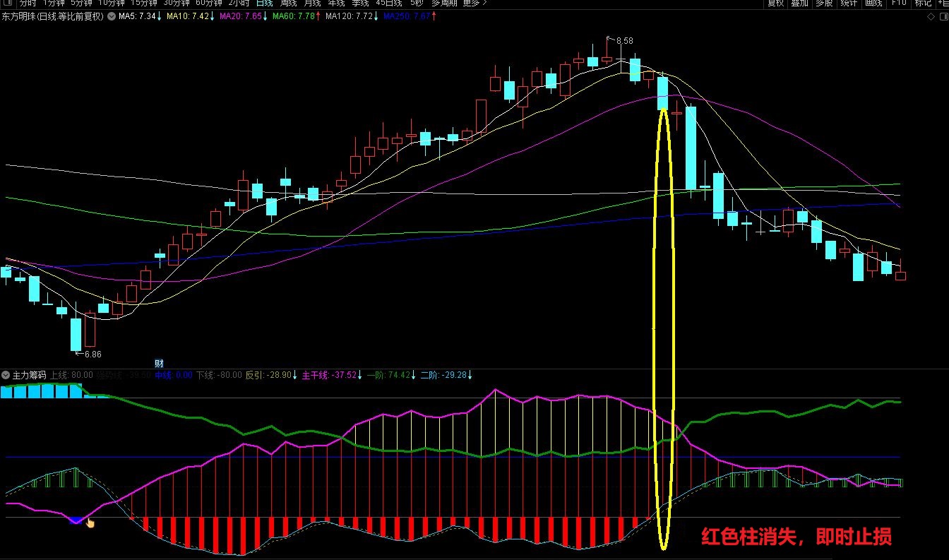This screenshot has width=949, height=560.
Task: Expand main chart indicator dropdown beside 东方明珠
Action: [x=112, y=16]
